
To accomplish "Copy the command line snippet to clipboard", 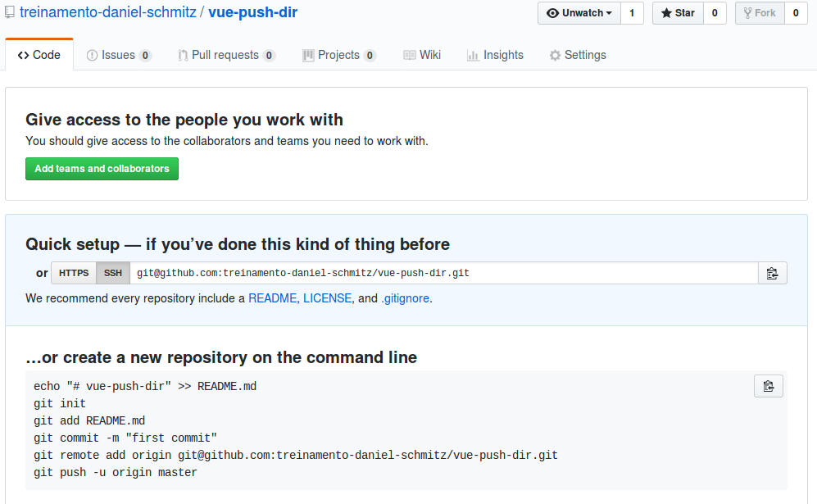I will coord(768,386).
